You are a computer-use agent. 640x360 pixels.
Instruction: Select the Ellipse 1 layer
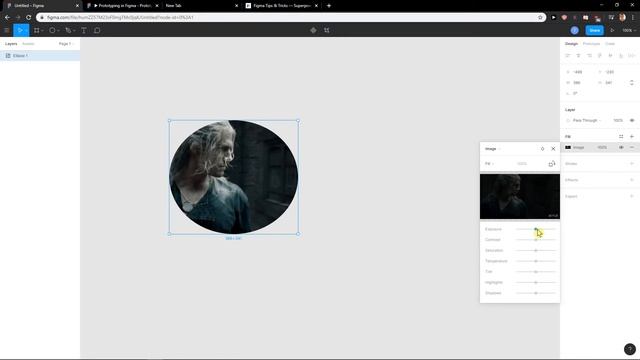40,56
